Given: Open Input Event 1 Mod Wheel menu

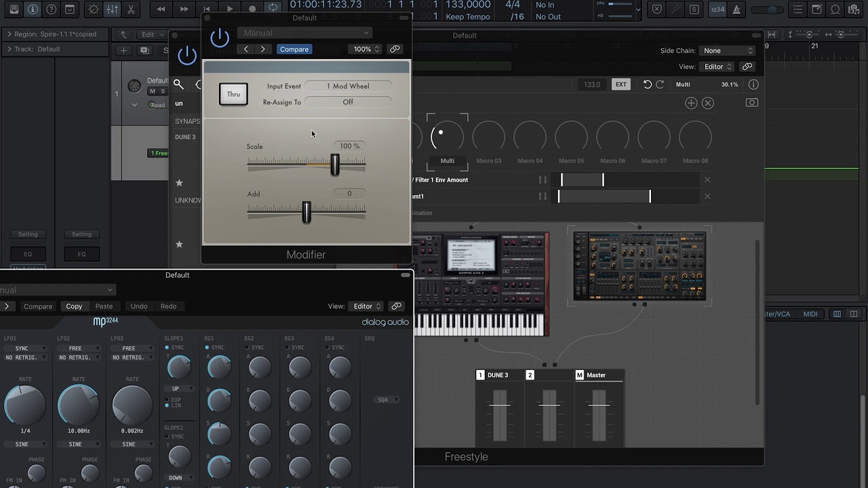Looking at the screenshot, I should [x=348, y=86].
